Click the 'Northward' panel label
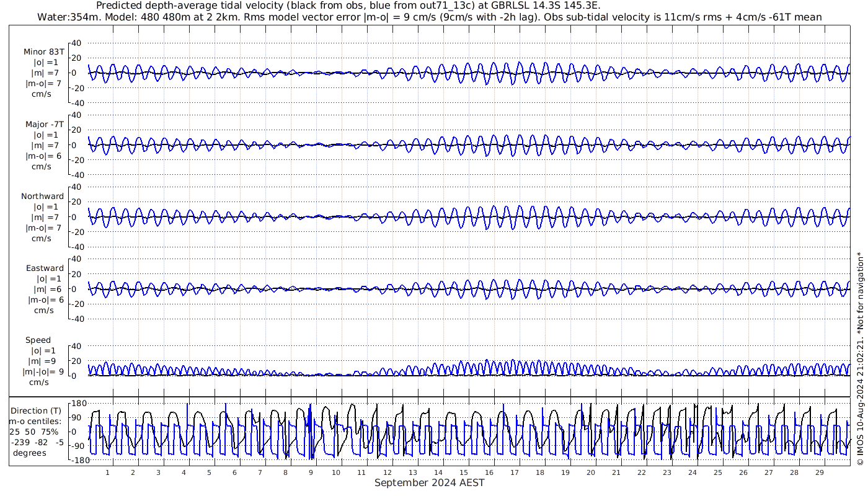This screenshot has width=868, height=496. pyautogui.click(x=42, y=196)
